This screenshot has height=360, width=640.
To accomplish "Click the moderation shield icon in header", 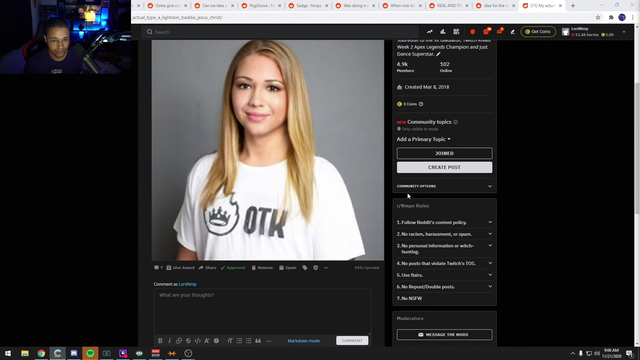I will coord(473,32).
